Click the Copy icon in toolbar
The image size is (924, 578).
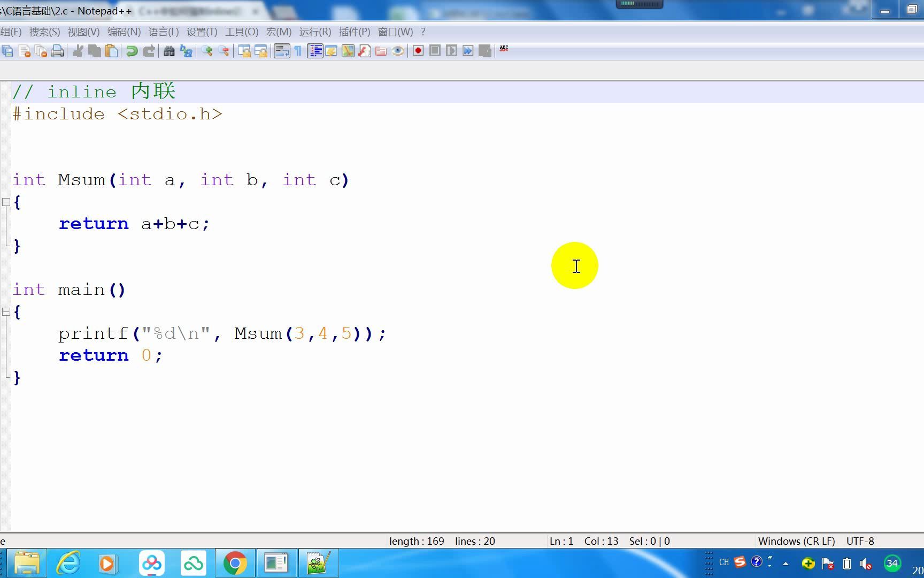click(95, 51)
